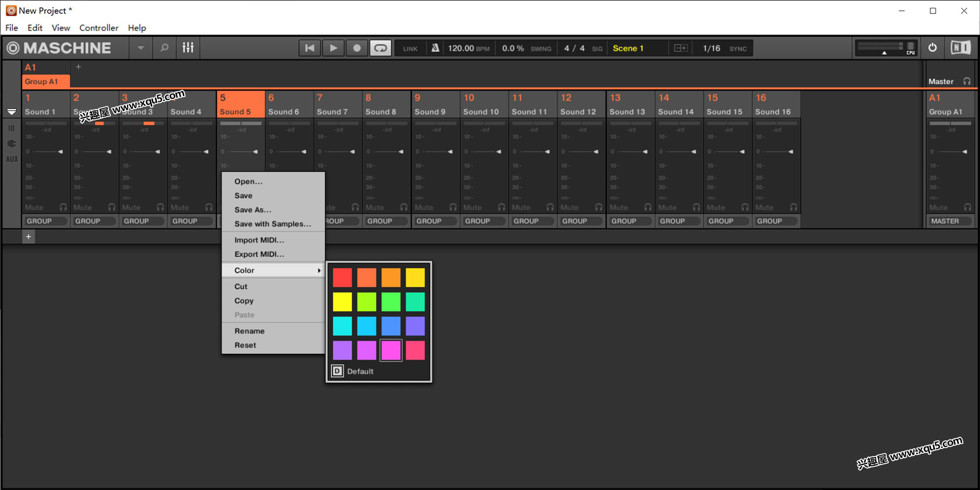Image resolution: width=980 pixels, height=490 pixels.
Task: Choose Import MIDI from context menu
Action: coord(273,240)
